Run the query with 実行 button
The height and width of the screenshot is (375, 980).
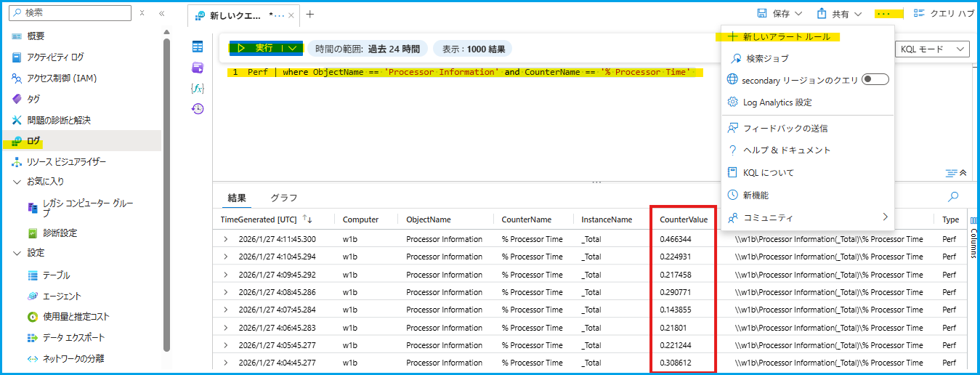click(255, 48)
